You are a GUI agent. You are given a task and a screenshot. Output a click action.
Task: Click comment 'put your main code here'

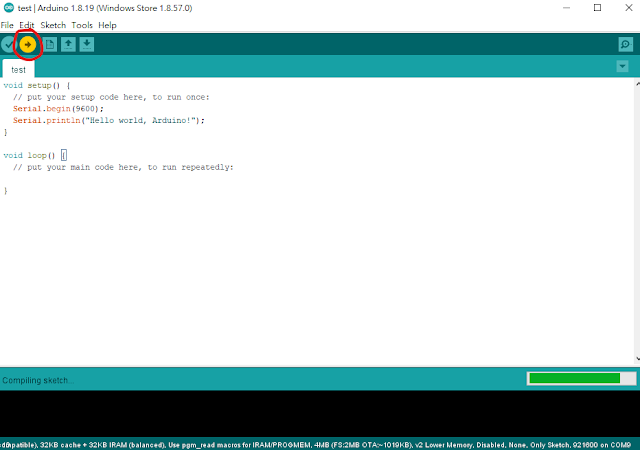pos(123,167)
